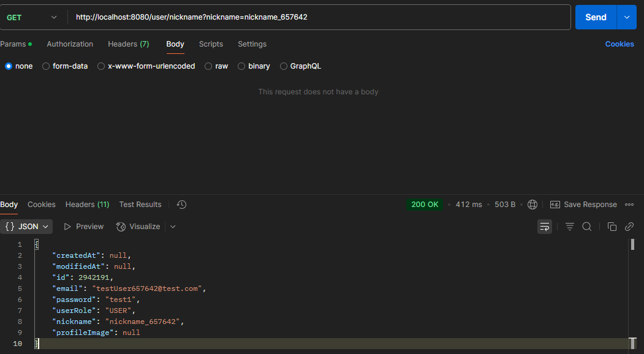644x354 pixels.
Task: Open the JSON format dropdown
Action: (x=26, y=227)
